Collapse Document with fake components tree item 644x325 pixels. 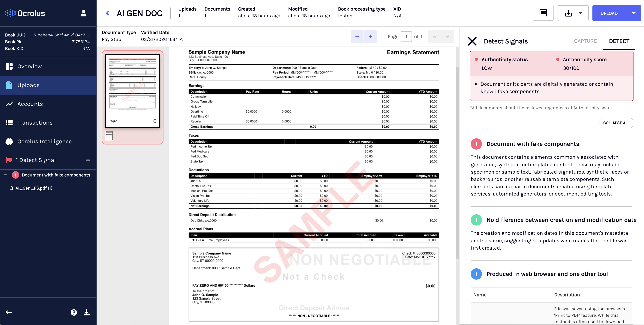(x=5, y=175)
